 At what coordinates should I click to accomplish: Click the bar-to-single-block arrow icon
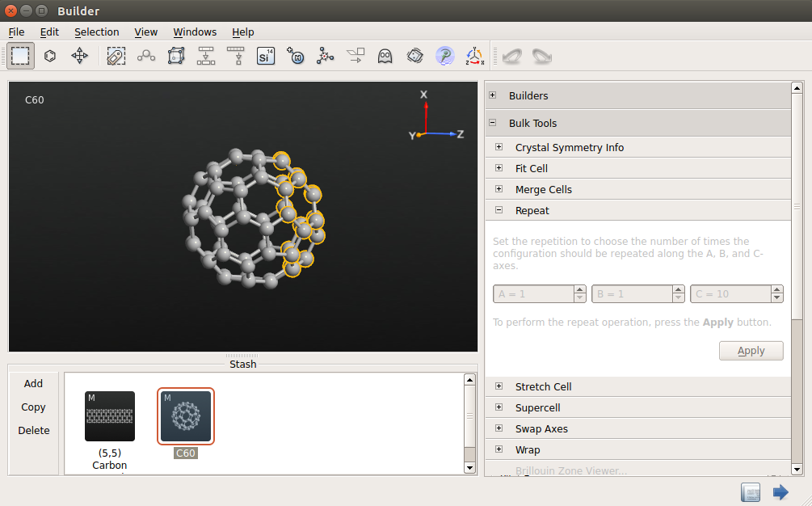tap(236, 56)
